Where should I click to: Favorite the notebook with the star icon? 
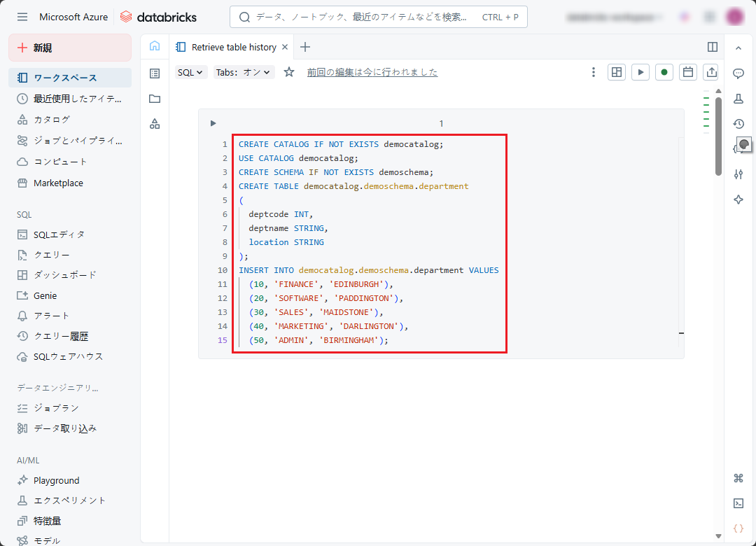click(289, 72)
